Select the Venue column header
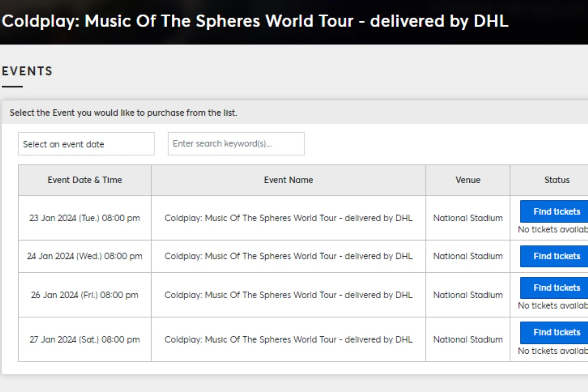588x392 pixels. pyautogui.click(x=468, y=180)
